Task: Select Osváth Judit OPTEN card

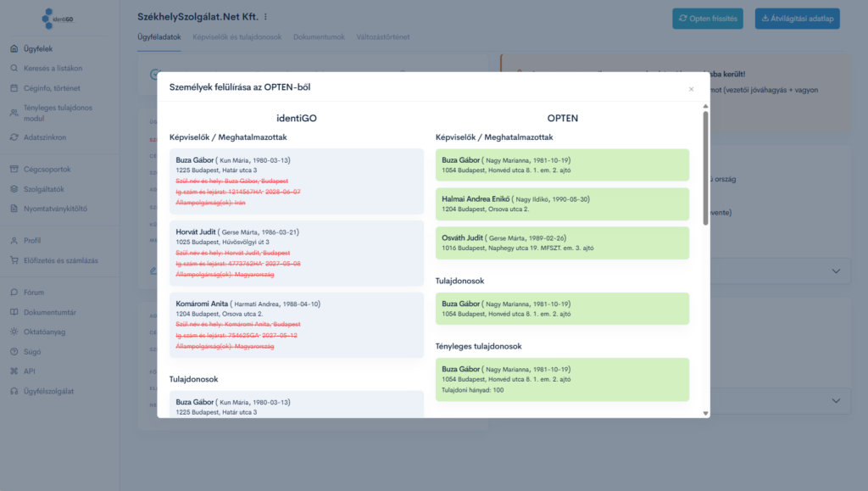Action: tap(563, 243)
